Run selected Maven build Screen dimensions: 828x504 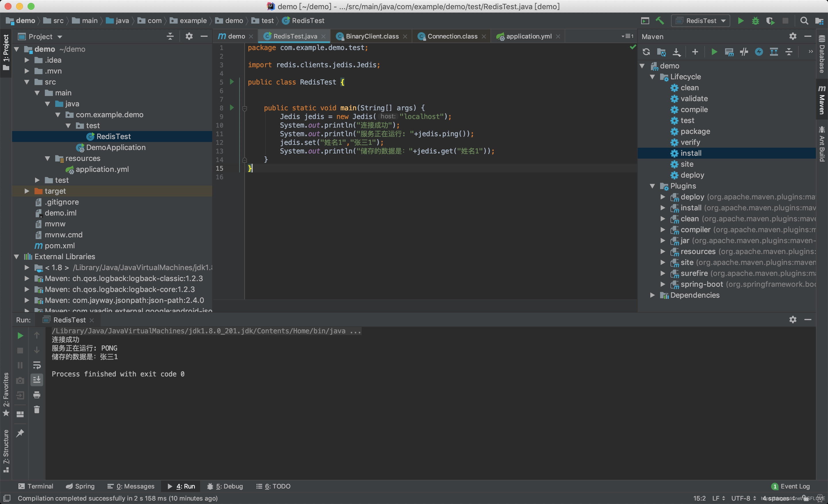click(x=714, y=52)
